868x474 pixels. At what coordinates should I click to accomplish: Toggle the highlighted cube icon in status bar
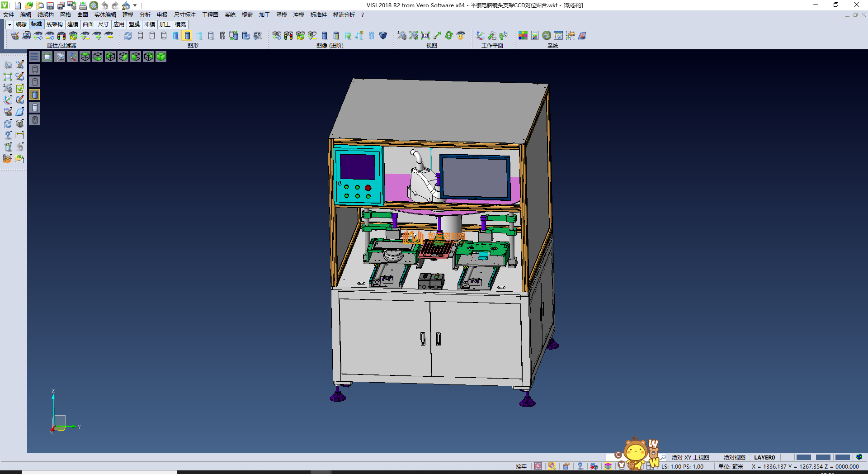pyautogui.click(x=608, y=466)
